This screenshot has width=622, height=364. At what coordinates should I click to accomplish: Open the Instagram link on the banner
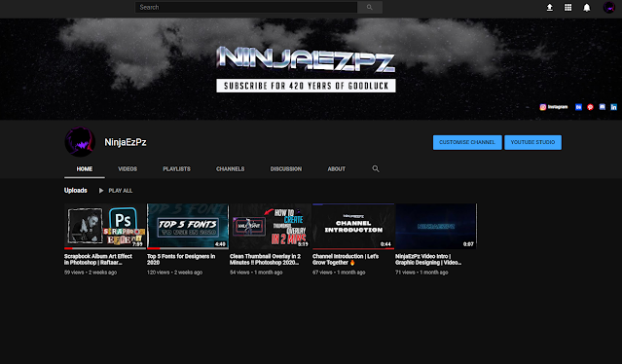pos(554,107)
